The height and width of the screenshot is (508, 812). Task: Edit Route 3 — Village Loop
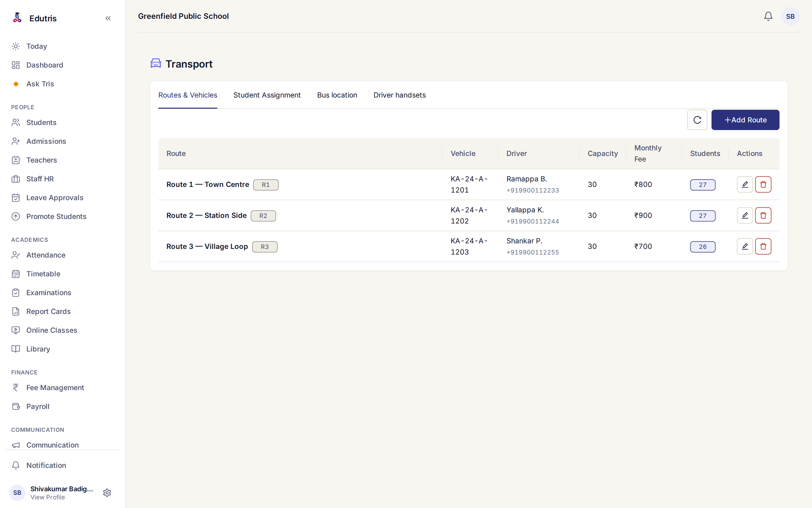(745, 247)
